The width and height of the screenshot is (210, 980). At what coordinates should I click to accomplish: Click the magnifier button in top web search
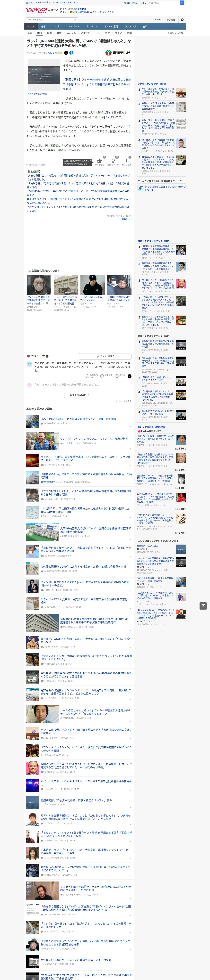182,3
